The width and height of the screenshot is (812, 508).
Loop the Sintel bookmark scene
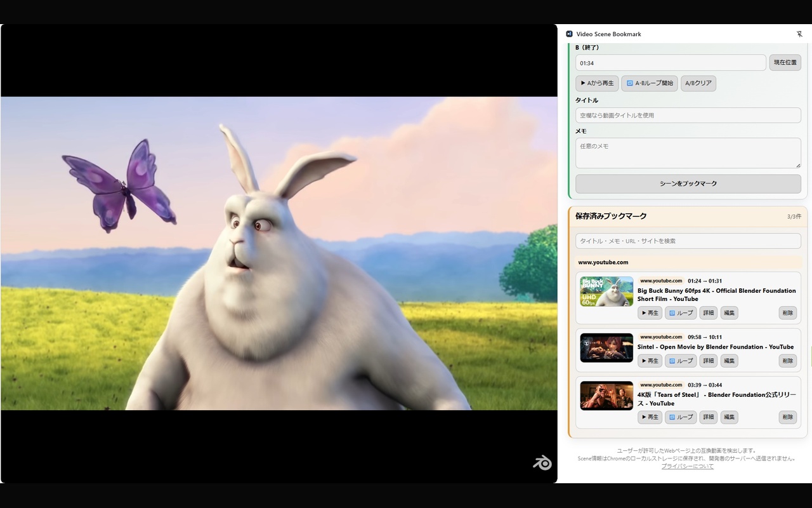point(681,361)
